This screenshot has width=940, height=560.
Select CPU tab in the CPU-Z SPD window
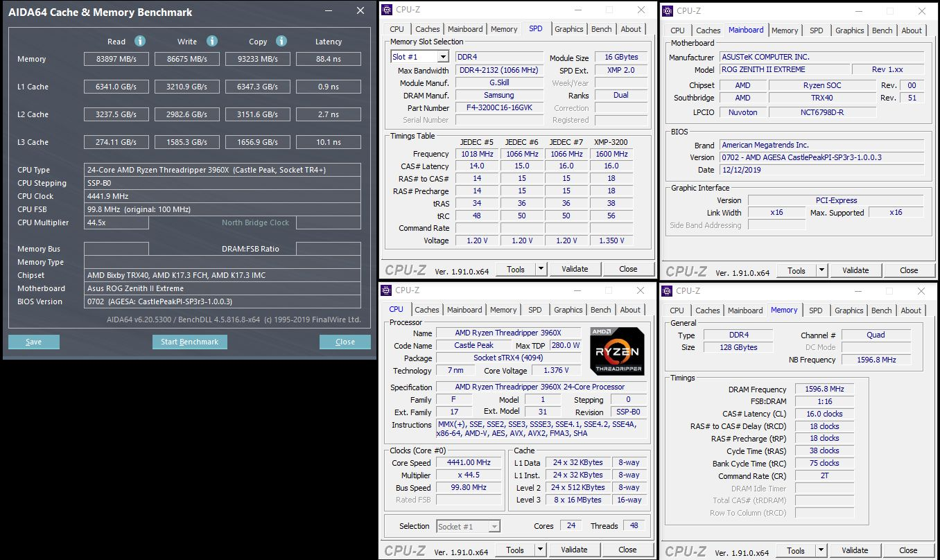pos(397,29)
